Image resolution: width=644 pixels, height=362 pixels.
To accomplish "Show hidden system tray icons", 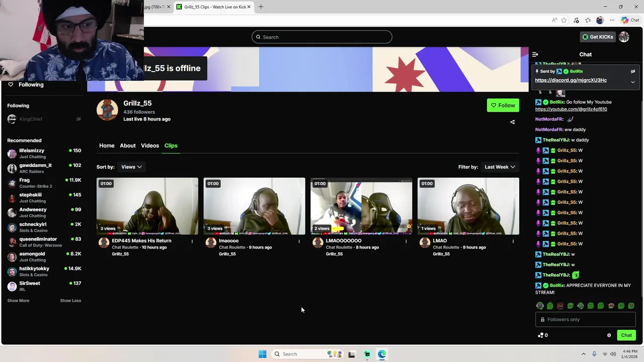I will (x=584, y=354).
